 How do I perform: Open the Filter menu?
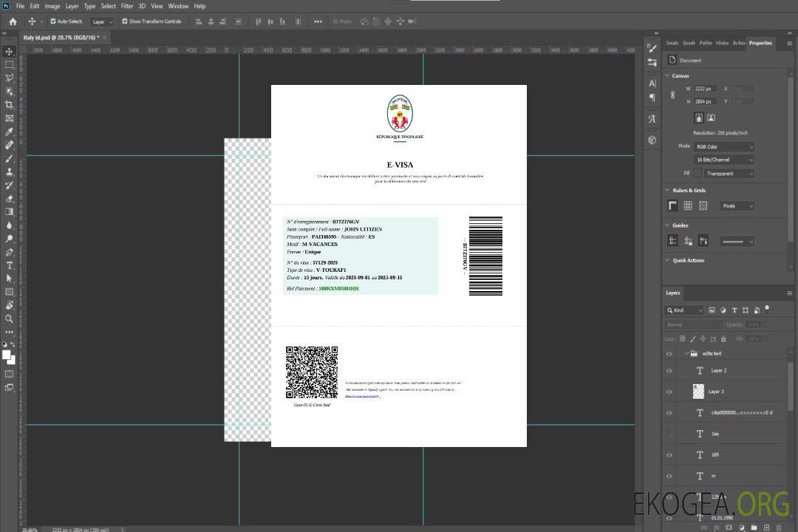pyautogui.click(x=127, y=6)
